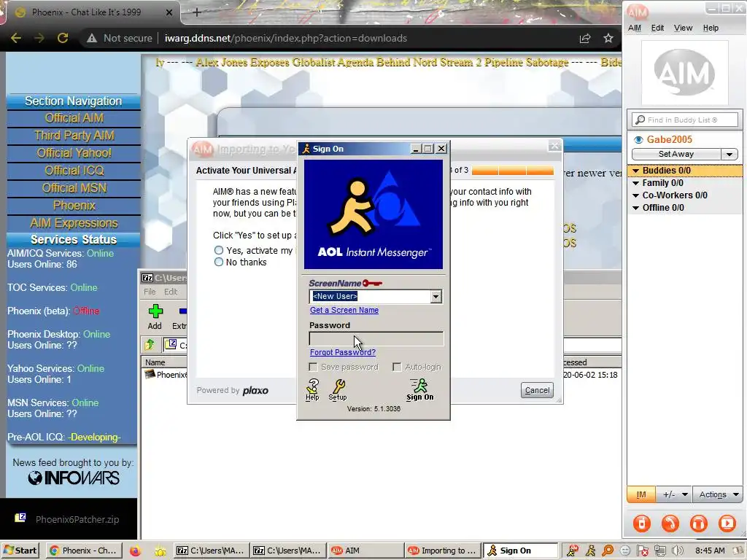Open the Official ICQ navigation link
Screen dimensions: 747x560
(74, 171)
